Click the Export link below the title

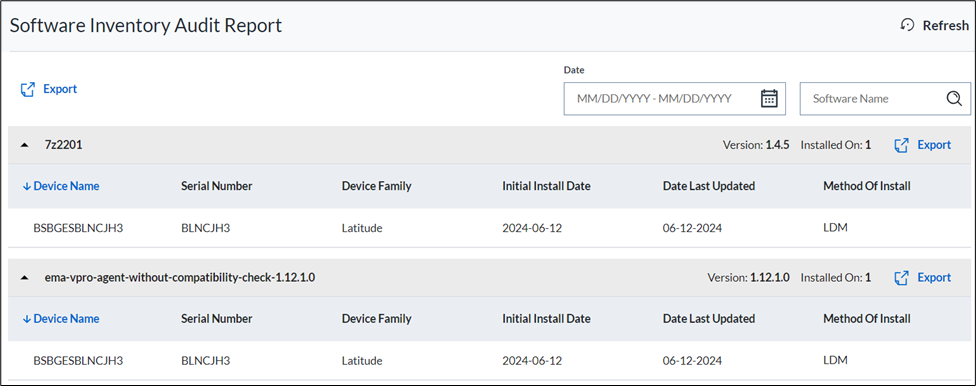point(60,89)
